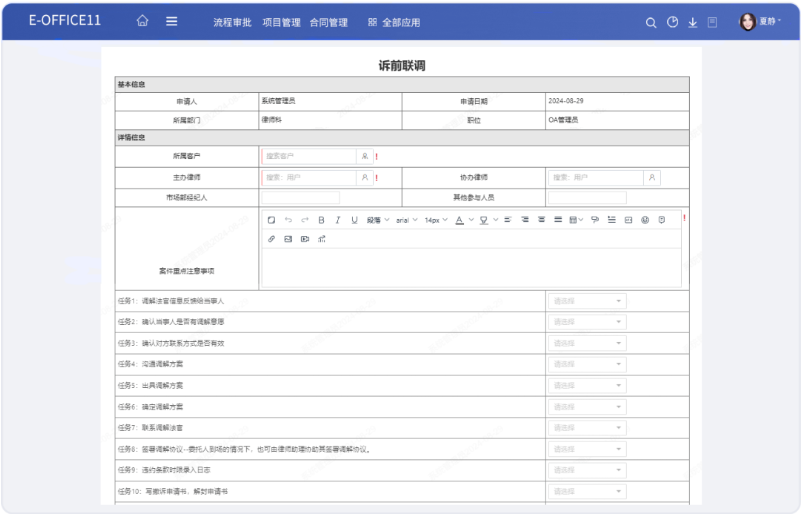Expand the arial font family dropdown
Image resolution: width=806 pixels, height=519 pixels.
pyautogui.click(x=406, y=219)
